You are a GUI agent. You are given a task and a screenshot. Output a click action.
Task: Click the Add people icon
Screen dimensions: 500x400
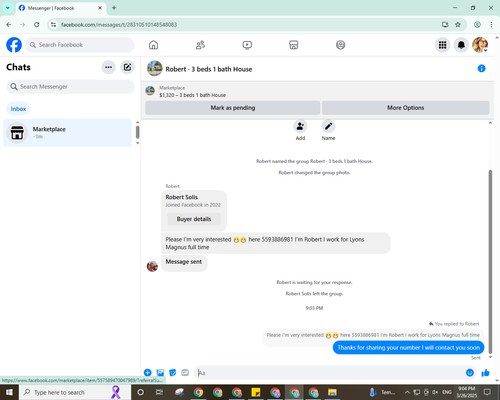coord(300,126)
